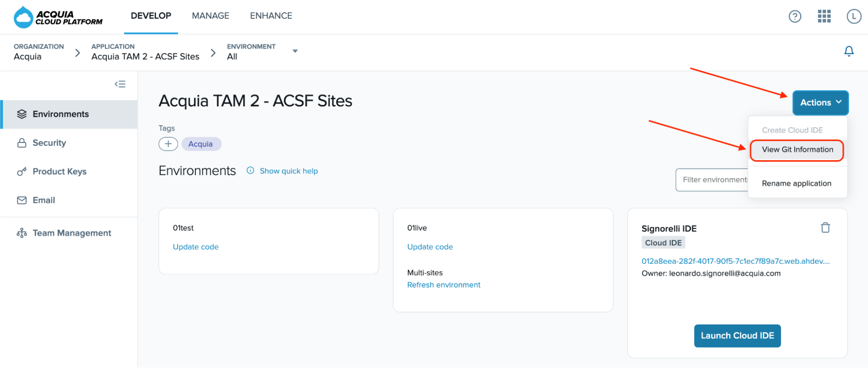Click the Environments section heading
The width and height of the screenshot is (868, 368).
[197, 171]
